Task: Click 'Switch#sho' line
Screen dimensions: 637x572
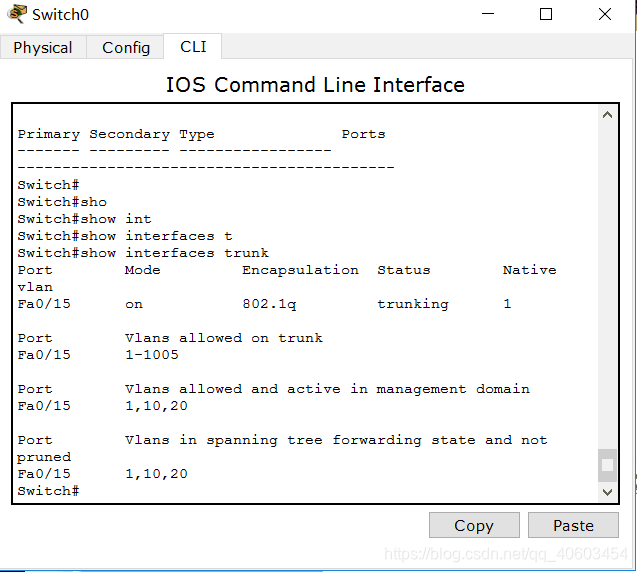Action: coord(62,202)
